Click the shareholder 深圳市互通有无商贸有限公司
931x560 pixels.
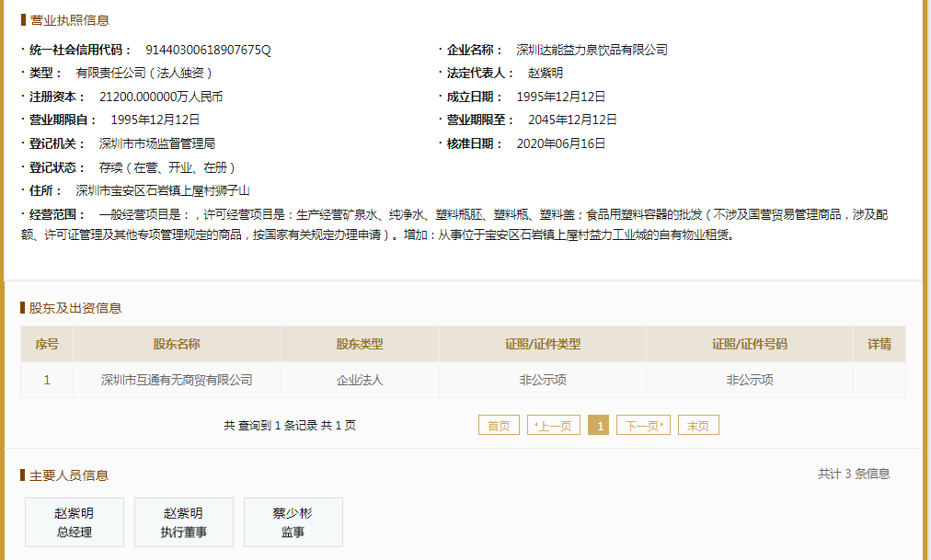pyautogui.click(x=177, y=380)
